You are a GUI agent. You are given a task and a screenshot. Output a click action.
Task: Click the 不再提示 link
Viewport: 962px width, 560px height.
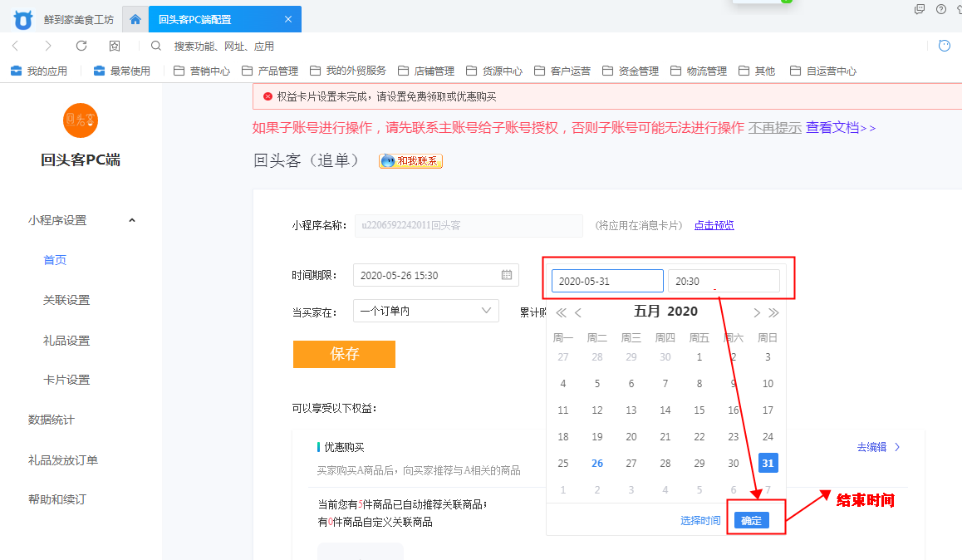point(774,128)
